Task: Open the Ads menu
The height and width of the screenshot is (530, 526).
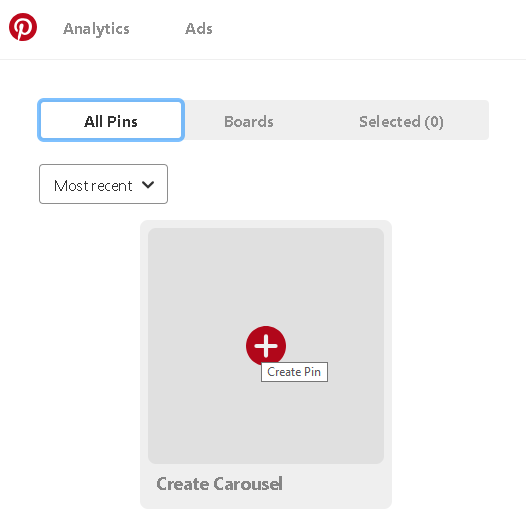Action: [x=199, y=29]
